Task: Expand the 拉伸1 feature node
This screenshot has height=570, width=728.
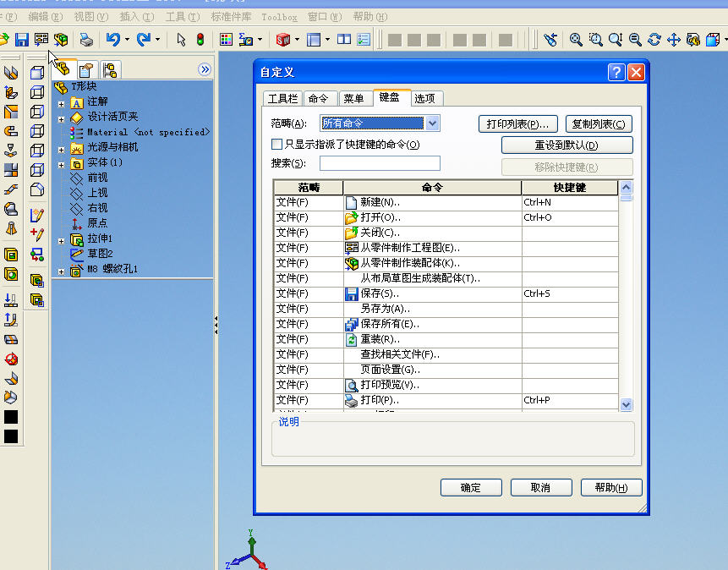Action: [x=61, y=241]
